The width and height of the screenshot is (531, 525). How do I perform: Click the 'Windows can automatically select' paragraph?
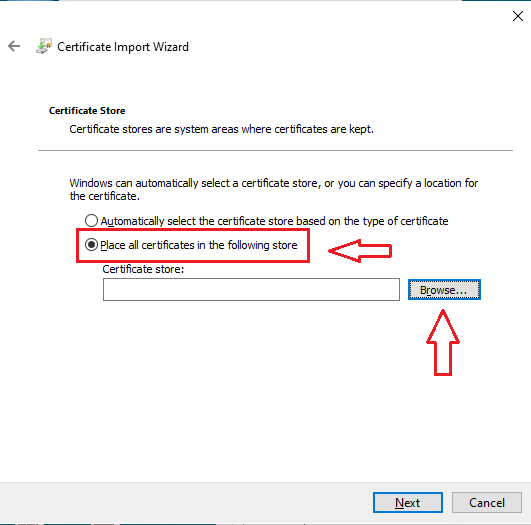point(274,189)
